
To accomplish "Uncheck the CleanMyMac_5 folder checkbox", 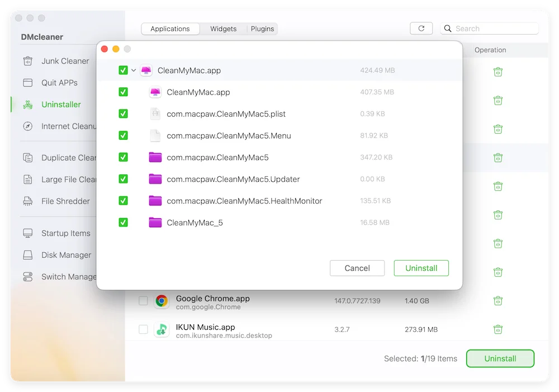I will [123, 223].
